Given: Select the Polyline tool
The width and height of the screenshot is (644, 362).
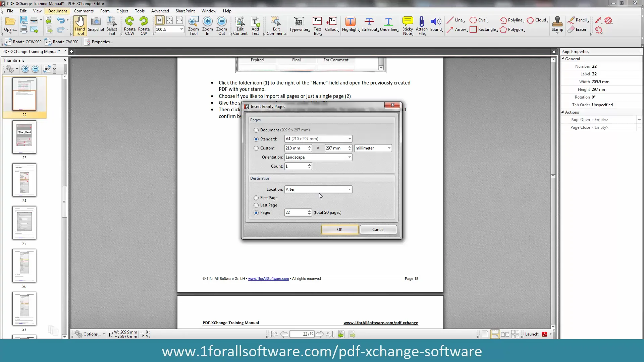Looking at the screenshot, I should point(512,20).
